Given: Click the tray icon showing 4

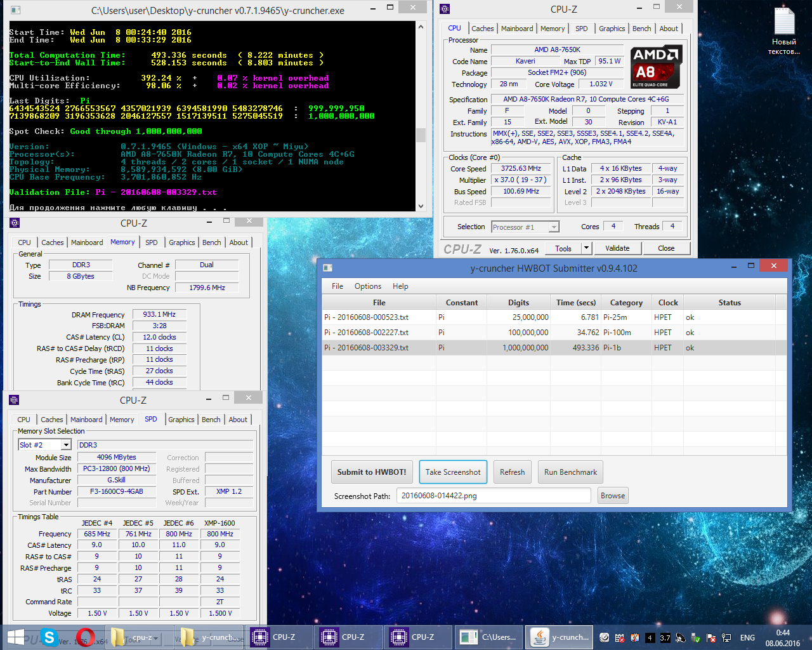Looking at the screenshot, I should pos(650,638).
